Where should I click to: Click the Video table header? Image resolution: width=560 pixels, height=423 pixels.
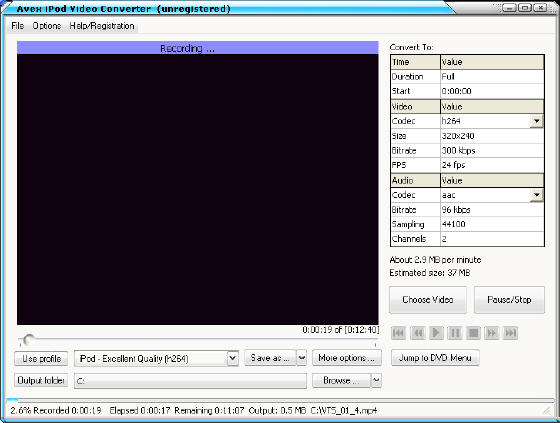pyautogui.click(x=415, y=106)
